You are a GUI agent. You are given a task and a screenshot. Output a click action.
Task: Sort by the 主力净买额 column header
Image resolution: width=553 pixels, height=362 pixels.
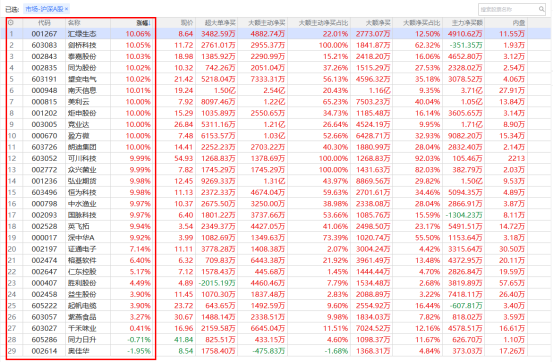pos(467,23)
